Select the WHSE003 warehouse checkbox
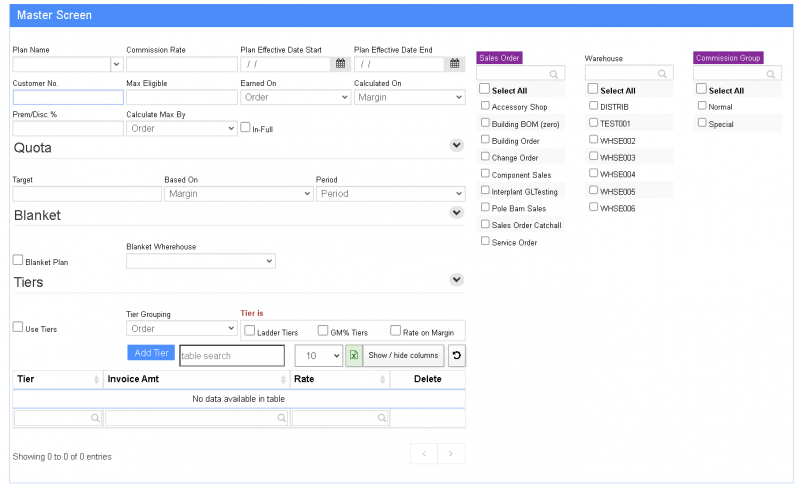 594,157
